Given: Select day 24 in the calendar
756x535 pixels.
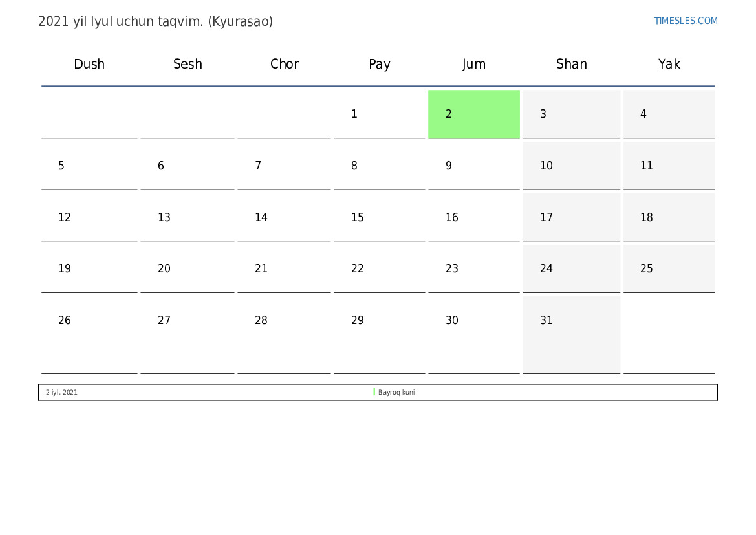Looking at the screenshot, I should pos(571,268).
